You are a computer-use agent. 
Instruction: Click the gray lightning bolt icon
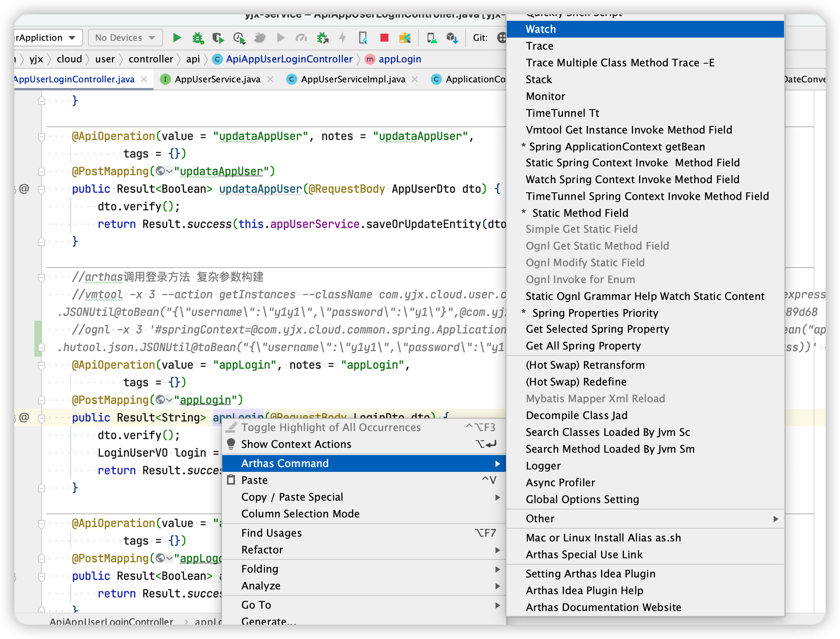point(342,38)
